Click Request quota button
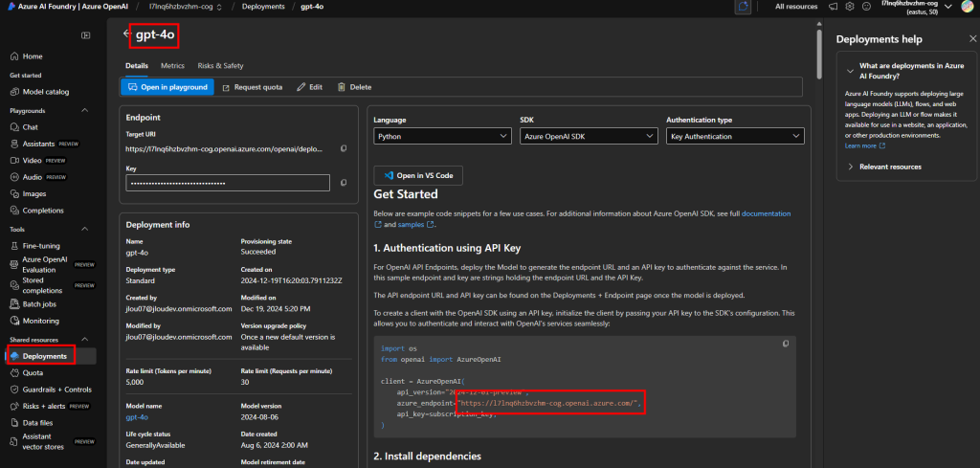Screen dimensions: 980x468 (253, 87)
